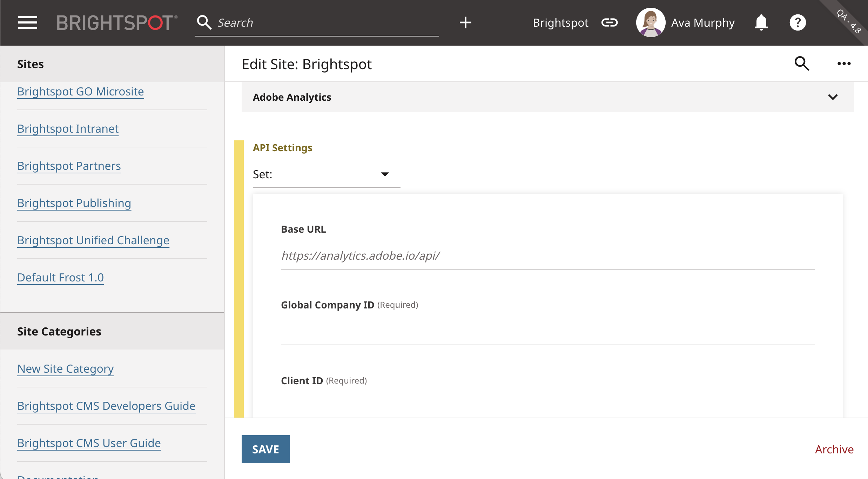
Task: Open the Ava Murphy user menu
Action: [x=703, y=23]
